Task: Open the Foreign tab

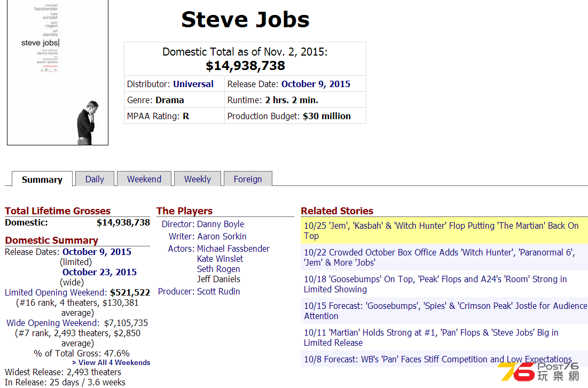Action: [x=247, y=179]
